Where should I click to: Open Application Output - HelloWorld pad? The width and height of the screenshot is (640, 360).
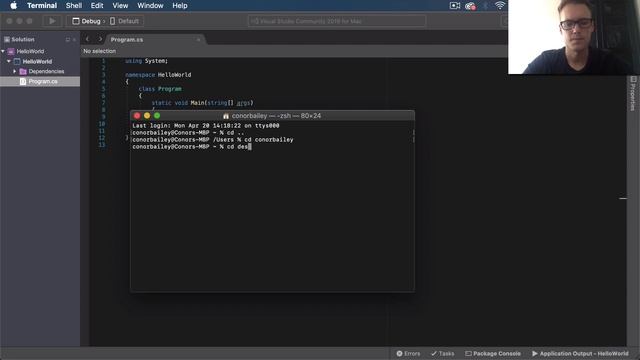(580, 353)
